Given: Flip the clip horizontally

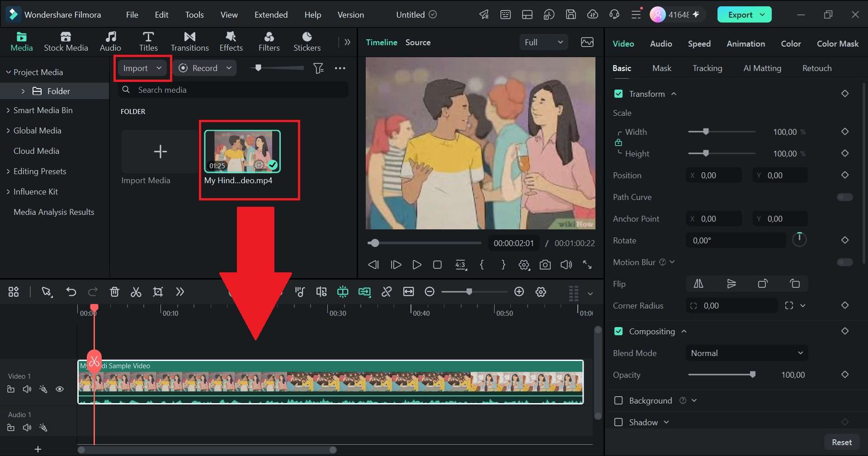Looking at the screenshot, I should [698, 284].
